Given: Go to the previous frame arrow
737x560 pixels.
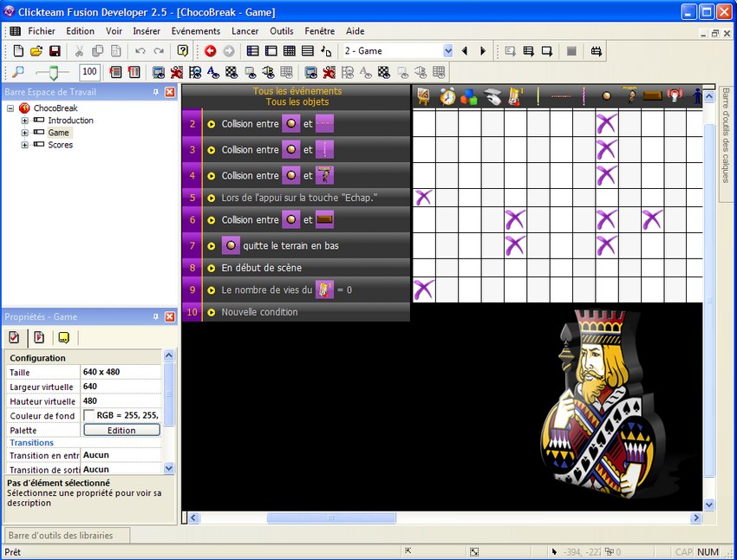Looking at the screenshot, I should point(465,51).
